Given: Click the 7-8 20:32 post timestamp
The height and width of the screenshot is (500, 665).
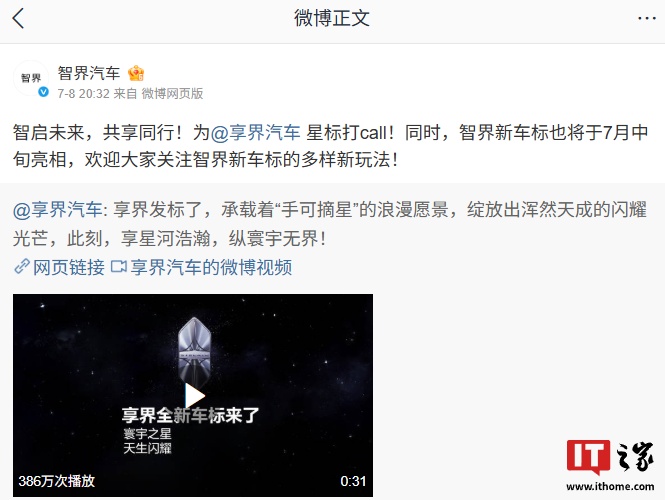Looking at the screenshot, I should [x=84, y=93].
